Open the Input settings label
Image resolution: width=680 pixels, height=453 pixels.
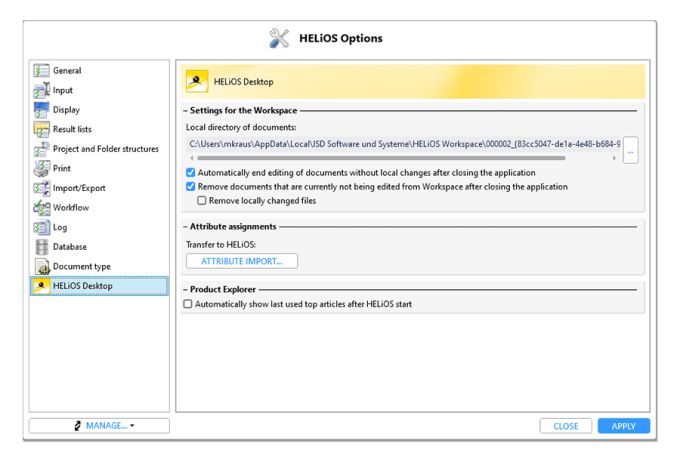pos(63,90)
